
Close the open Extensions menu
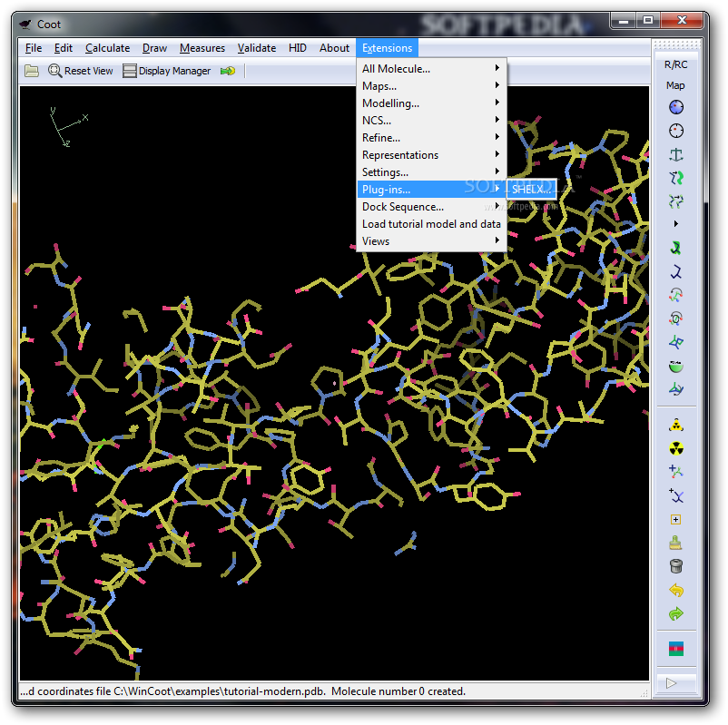[388, 48]
